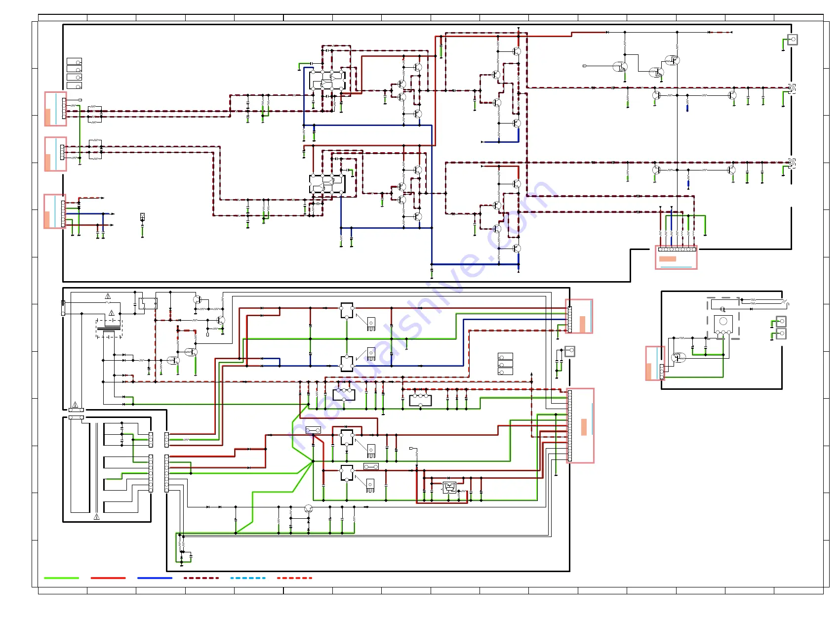This screenshot has width=840, height=624.
Task: Click the headphone jack symbol on the small board
Action: click(x=784, y=303)
